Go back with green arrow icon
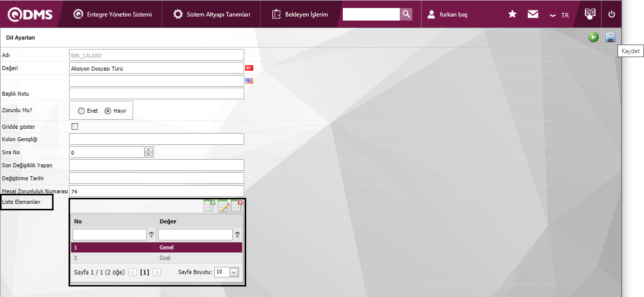The image size is (644, 297). click(593, 37)
